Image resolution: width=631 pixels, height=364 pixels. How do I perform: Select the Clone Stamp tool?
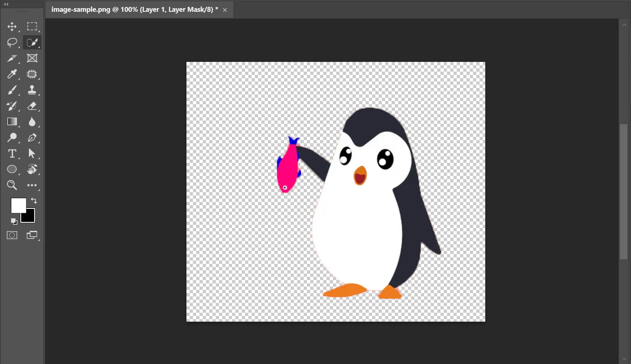click(32, 90)
